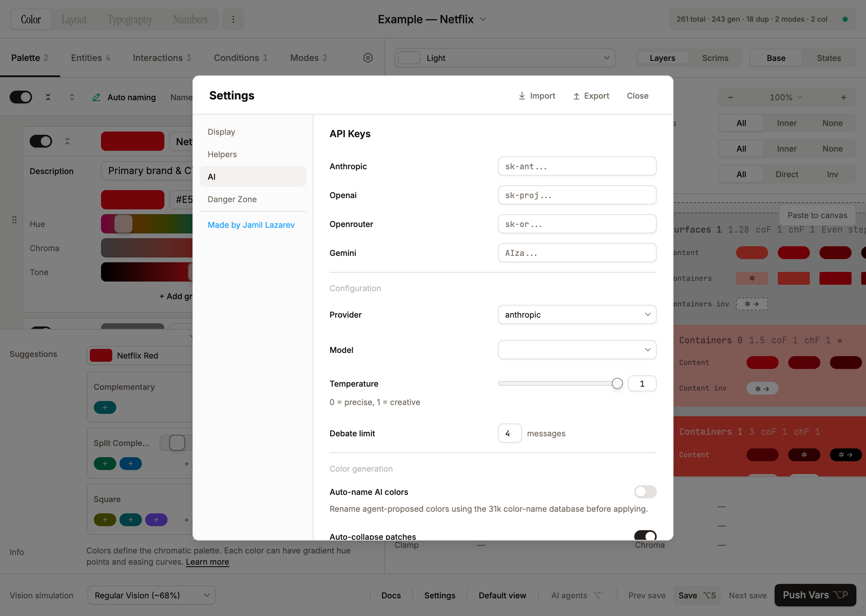The width and height of the screenshot is (866, 616).
Task: Click the Gemini API key field
Action: click(x=577, y=253)
